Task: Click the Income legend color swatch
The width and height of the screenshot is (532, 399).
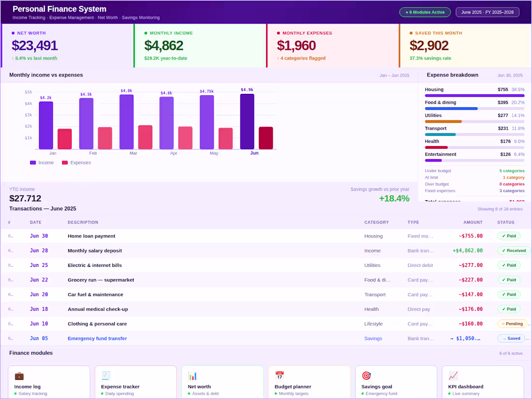Action: pyautogui.click(x=33, y=163)
